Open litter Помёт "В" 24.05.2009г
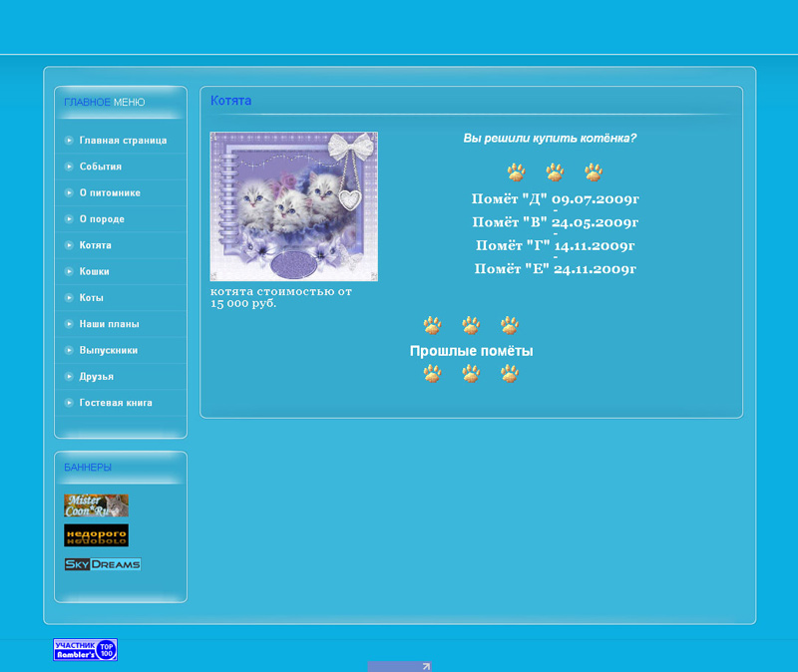798x672 pixels. click(556, 222)
